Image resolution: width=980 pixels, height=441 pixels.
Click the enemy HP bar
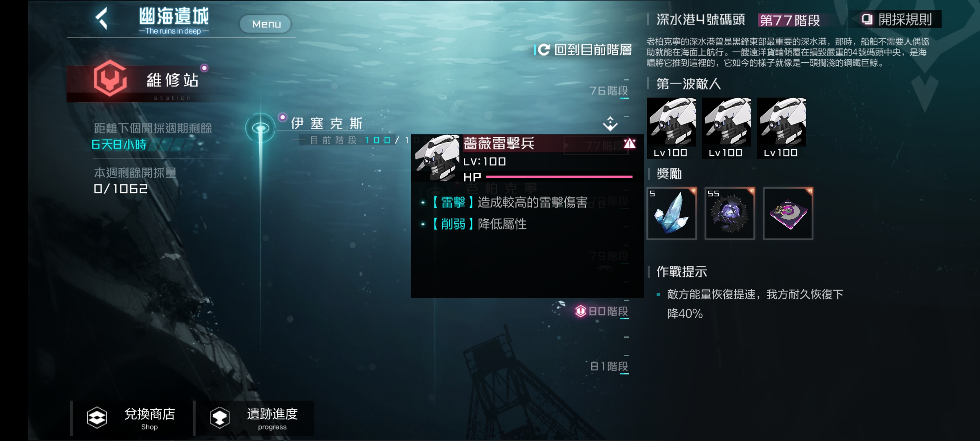tap(559, 177)
